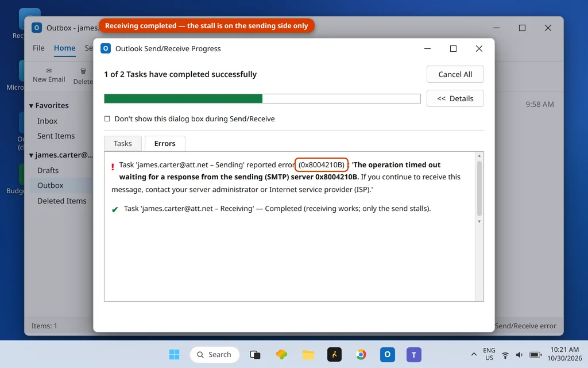Click the 'Send/Receive error' status bar text

[525, 326]
